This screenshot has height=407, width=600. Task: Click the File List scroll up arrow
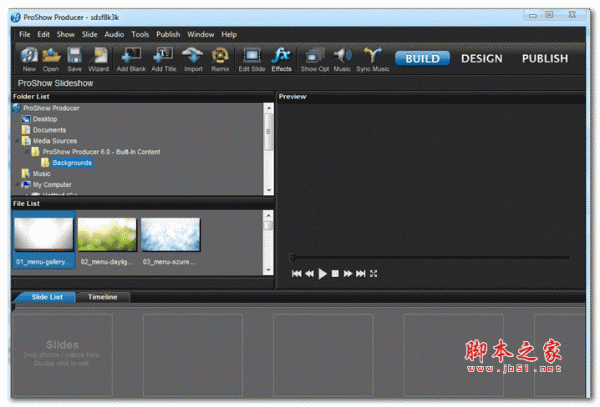point(269,215)
